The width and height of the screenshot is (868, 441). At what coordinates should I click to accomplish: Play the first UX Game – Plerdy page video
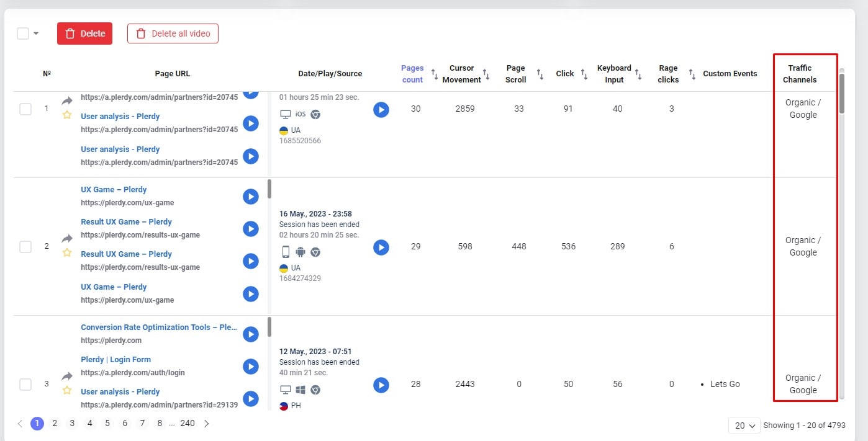coord(251,197)
